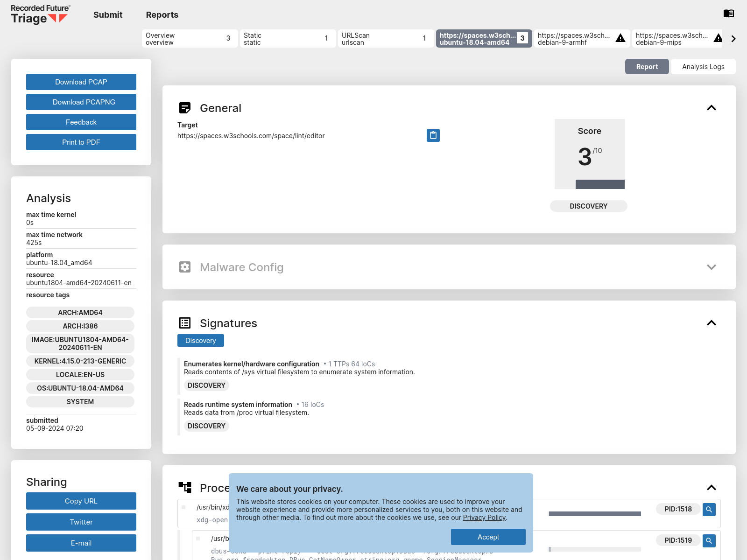Image resolution: width=747 pixels, height=560 pixels.
Task: Open the documentation book icon
Action: [729, 14]
